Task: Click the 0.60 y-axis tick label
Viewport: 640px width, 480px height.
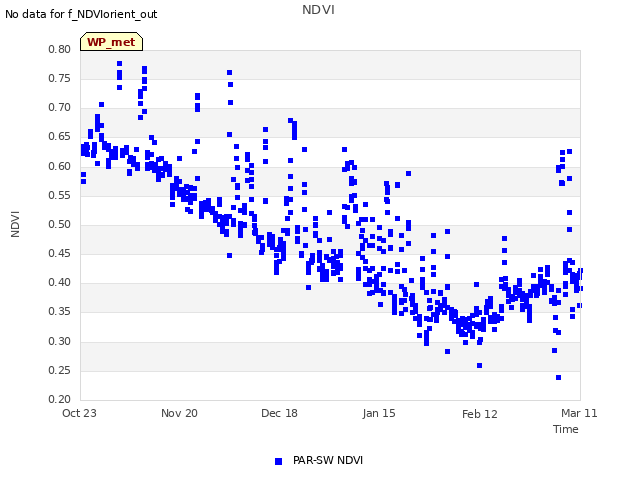Action: click(60, 166)
